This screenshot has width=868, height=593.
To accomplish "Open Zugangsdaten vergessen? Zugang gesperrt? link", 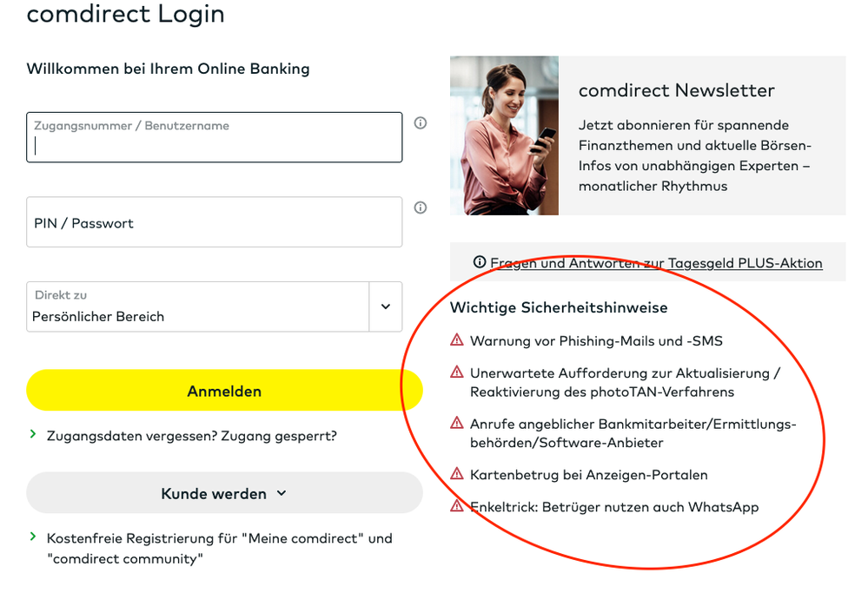I will coord(191,436).
